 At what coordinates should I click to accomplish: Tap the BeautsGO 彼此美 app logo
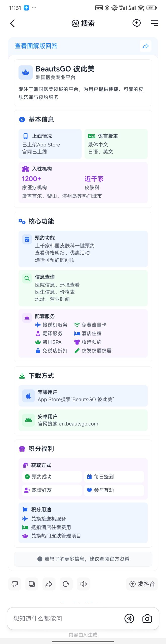tap(25, 72)
